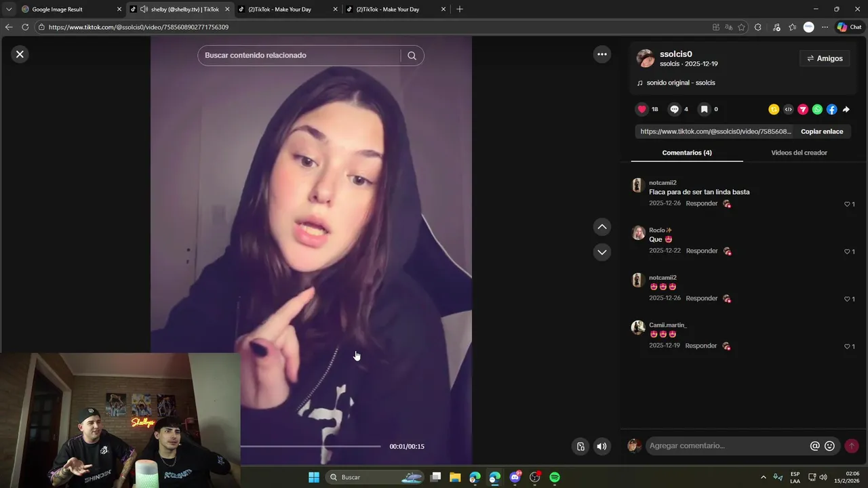Click the red send-to-friends icon
Viewport: 868px width, 488px height.
pyautogui.click(x=803, y=109)
